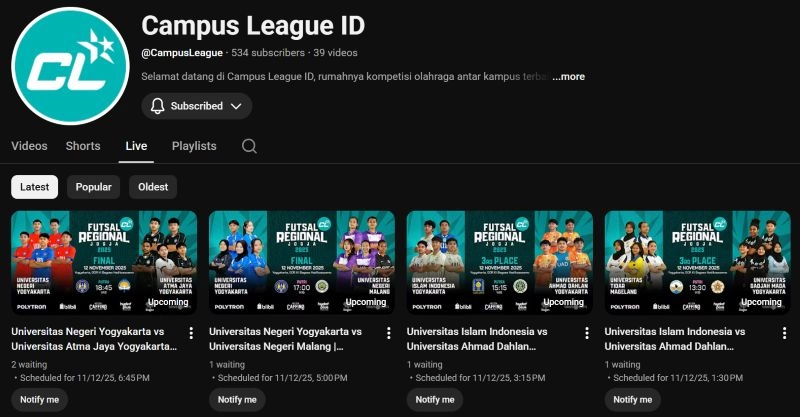
Task: Click 'Scheduled for 11/12/25, 1:30 PM' text
Action: click(678, 378)
